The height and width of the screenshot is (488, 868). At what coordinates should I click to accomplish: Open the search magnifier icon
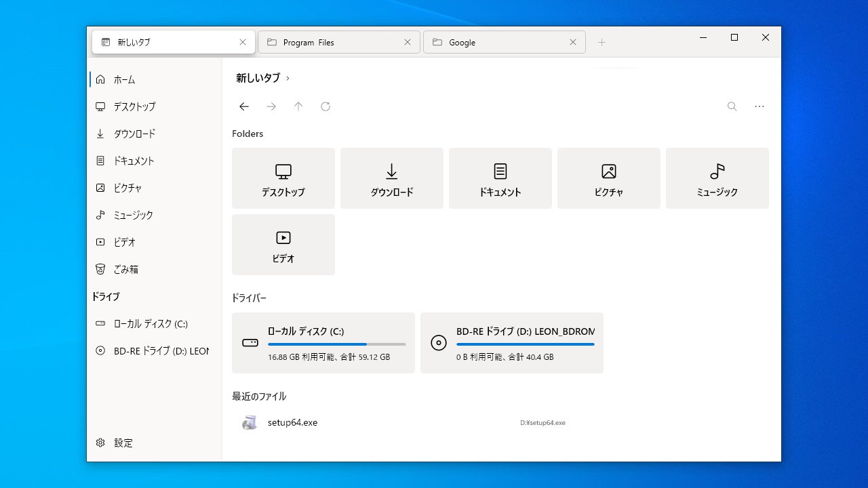point(732,106)
